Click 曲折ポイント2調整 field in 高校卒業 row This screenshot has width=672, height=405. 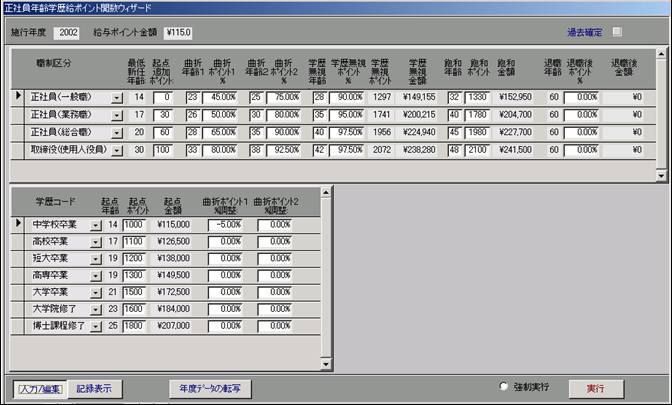coord(275,242)
